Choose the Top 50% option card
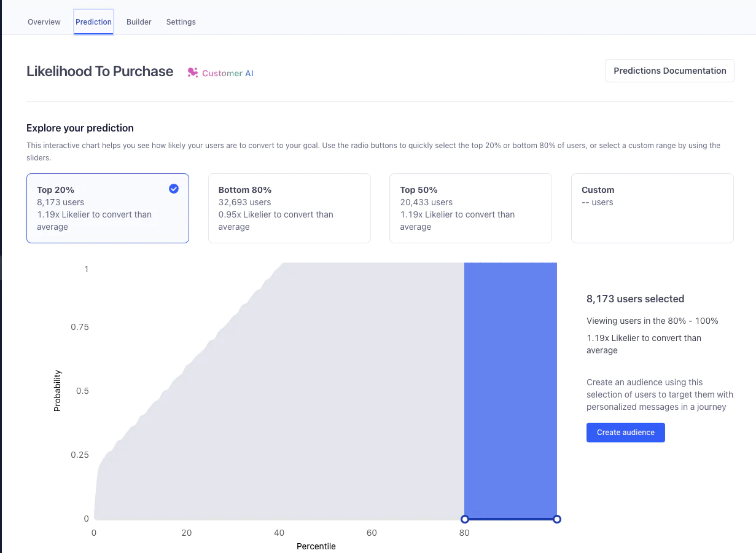 pyautogui.click(x=470, y=208)
